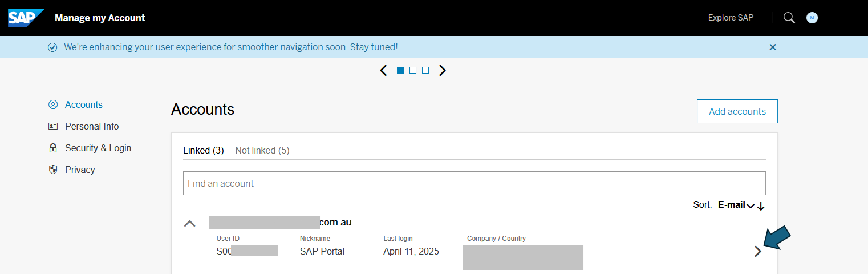Switch to the Not linked (5) tab
This screenshot has height=274, width=868.
click(x=262, y=151)
